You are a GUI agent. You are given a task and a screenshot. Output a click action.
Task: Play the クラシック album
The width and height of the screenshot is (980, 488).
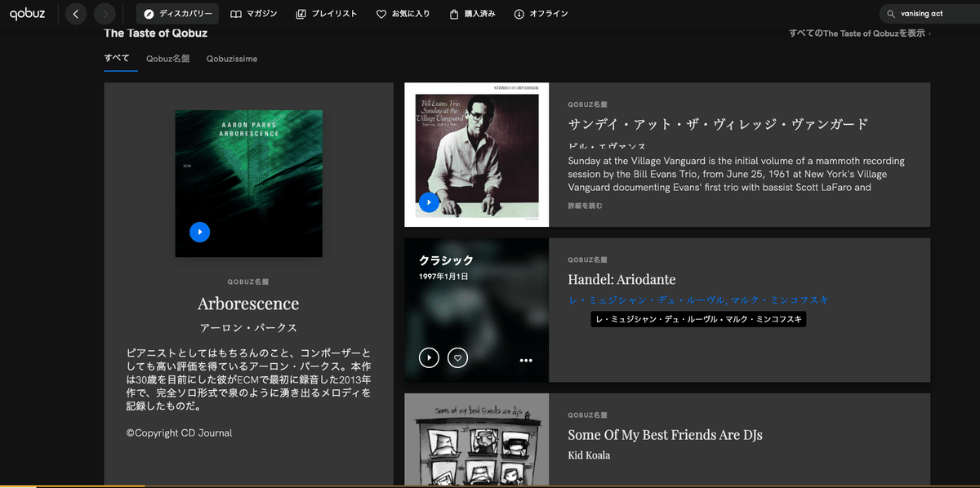(x=429, y=357)
